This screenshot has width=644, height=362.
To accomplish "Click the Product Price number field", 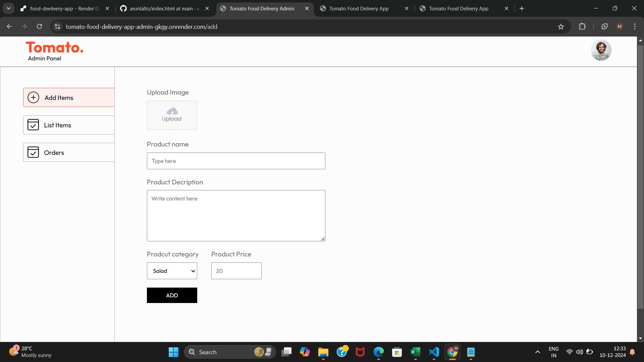I will pos(236,271).
